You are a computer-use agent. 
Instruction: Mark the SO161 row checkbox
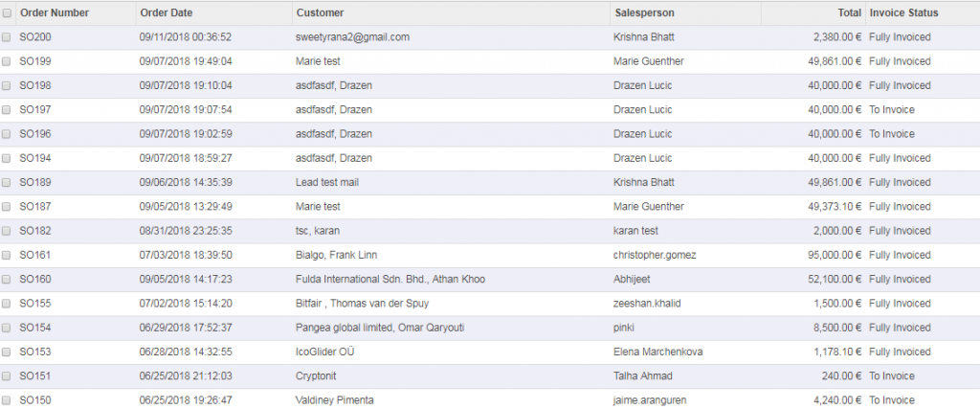click(8, 255)
